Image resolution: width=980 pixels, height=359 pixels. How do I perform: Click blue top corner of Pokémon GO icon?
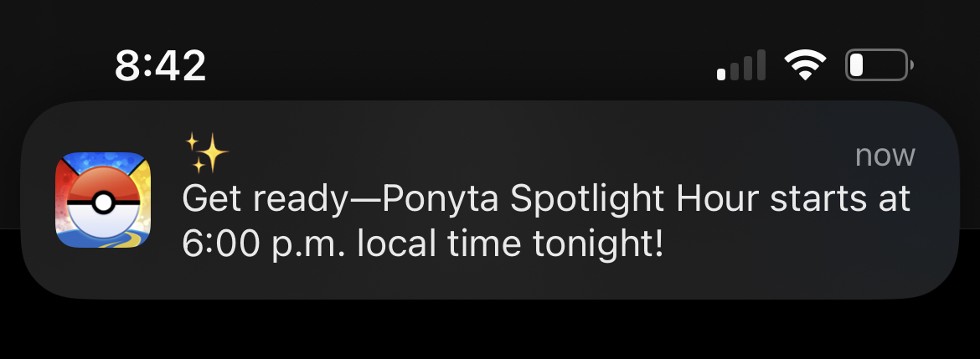(75, 163)
